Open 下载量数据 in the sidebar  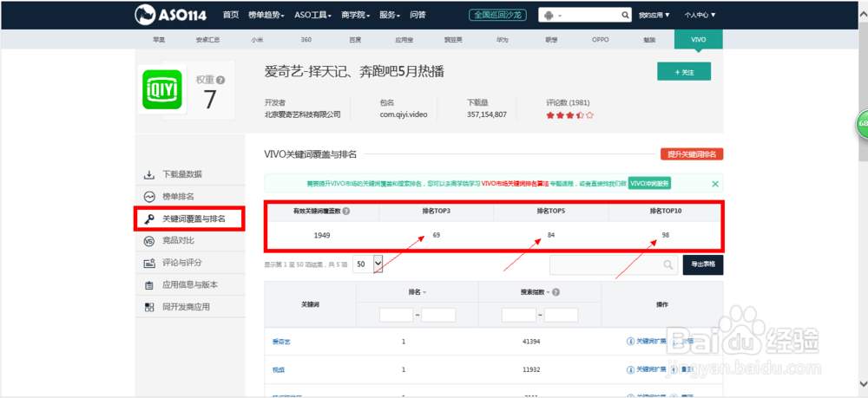pos(182,174)
